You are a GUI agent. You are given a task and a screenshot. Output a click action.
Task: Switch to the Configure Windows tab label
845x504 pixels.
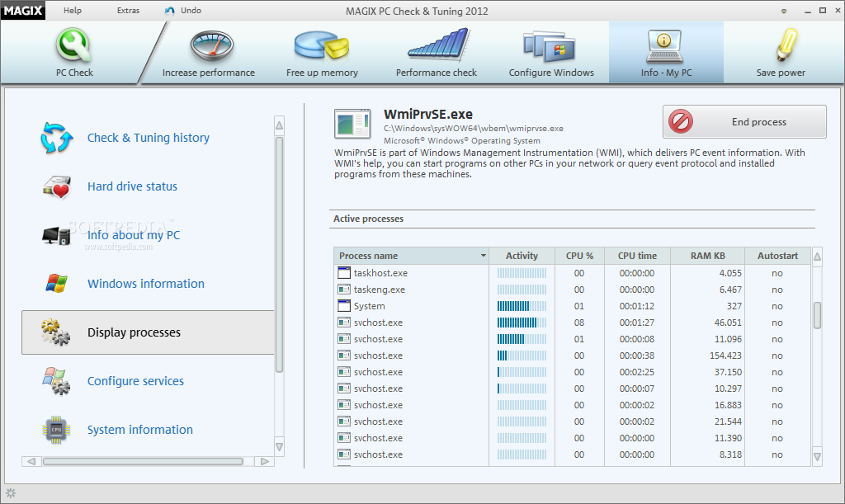tap(551, 72)
